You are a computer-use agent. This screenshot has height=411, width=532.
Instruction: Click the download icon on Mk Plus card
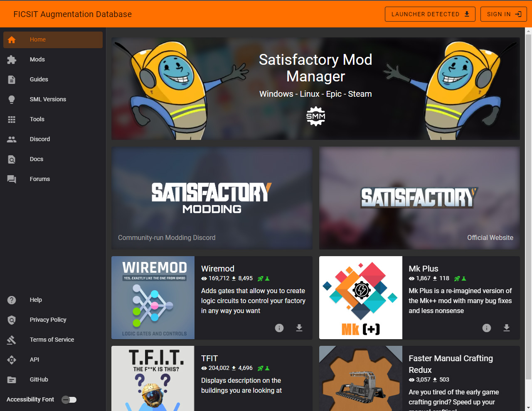pos(507,328)
